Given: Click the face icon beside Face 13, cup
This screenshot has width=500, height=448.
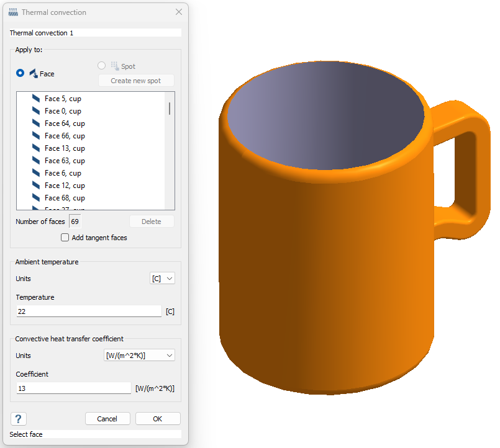Looking at the screenshot, I should [36, 148].
